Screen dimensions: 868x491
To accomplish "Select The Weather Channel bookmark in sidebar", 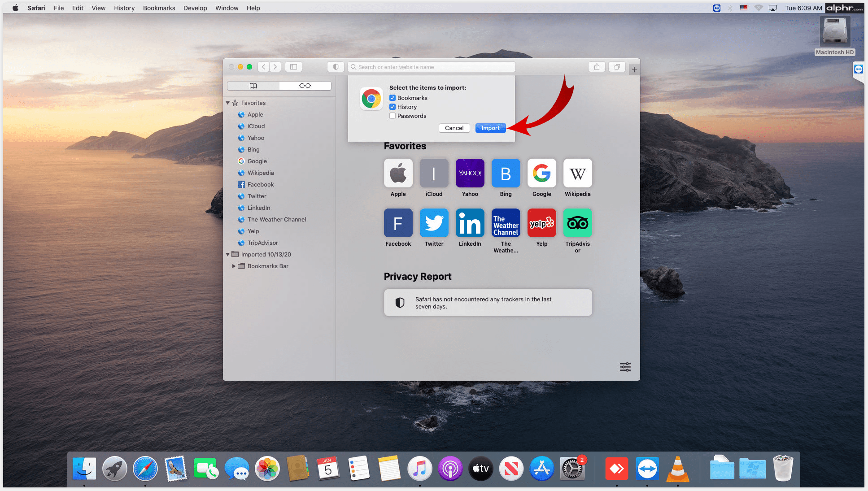I will (x=276, y=219).
